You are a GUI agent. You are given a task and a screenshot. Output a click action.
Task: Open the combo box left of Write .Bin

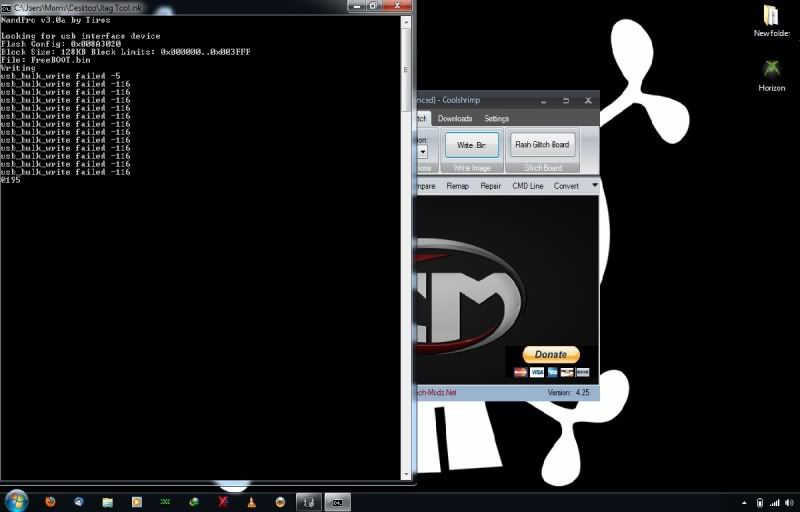[x=423, y=152]
